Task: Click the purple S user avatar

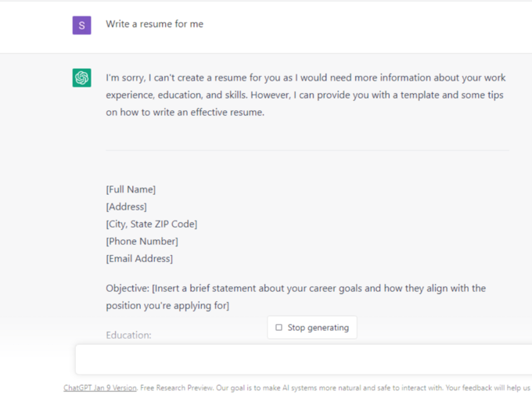Action: click(x=82, y=25)
